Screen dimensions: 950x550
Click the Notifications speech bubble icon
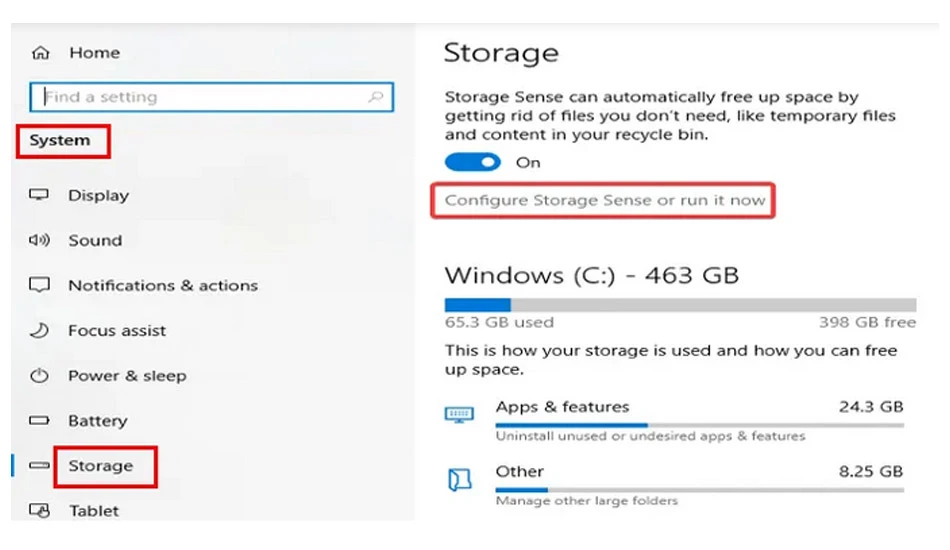point(39,285)
